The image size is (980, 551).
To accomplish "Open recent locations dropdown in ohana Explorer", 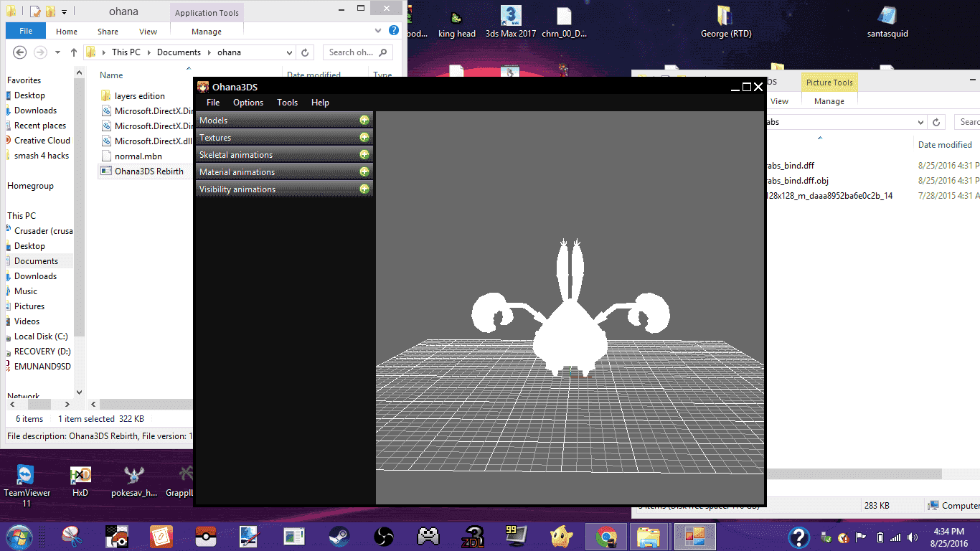I will coord(57,52).
